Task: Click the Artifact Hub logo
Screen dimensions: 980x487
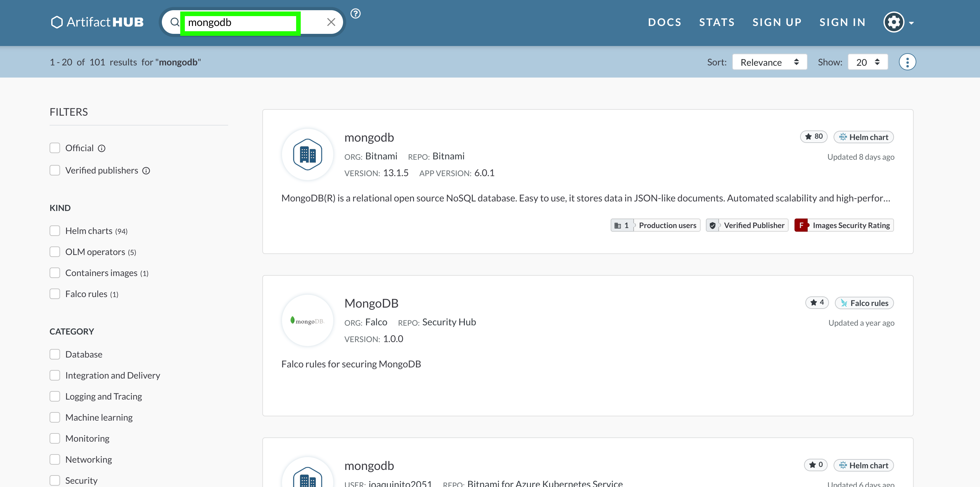Action: point(98,22)
